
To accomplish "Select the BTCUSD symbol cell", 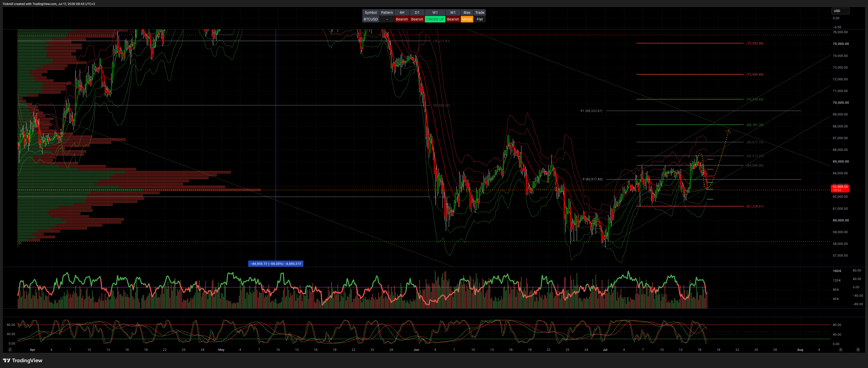I will tap(371, 19).
